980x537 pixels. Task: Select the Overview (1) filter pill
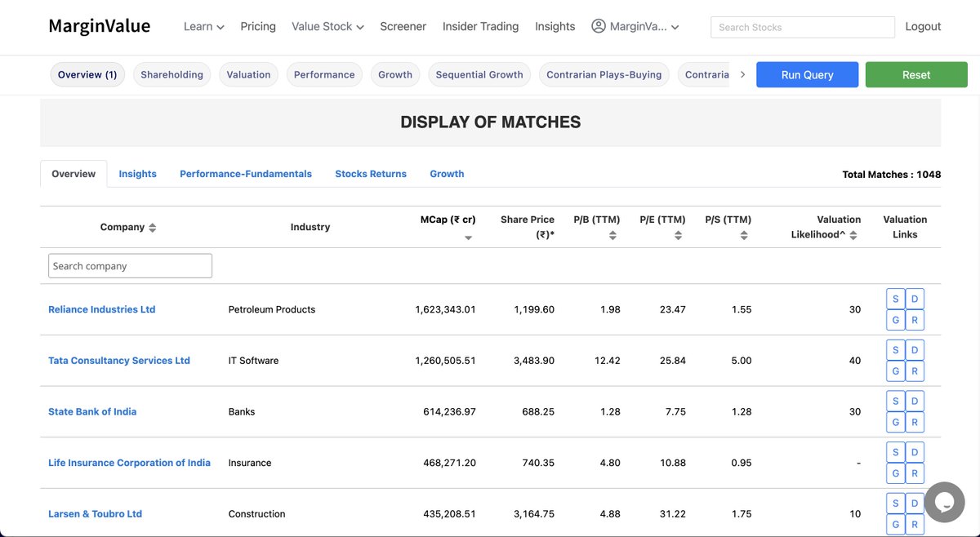click(87, 74)
